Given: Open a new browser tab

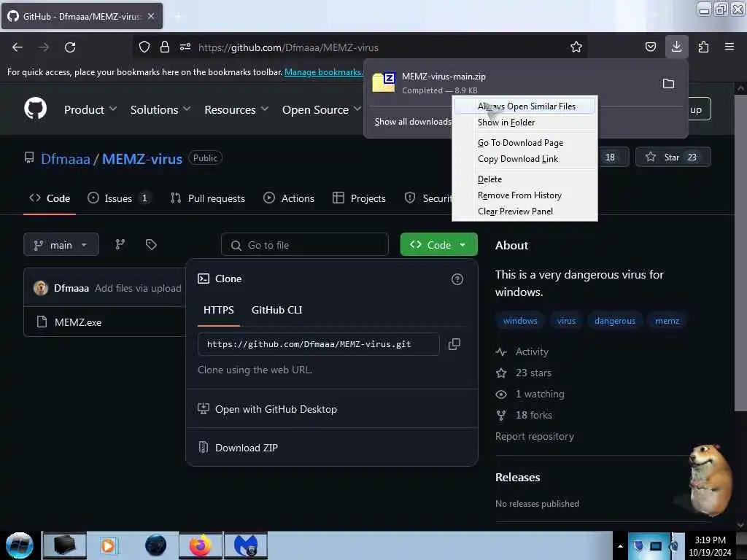Looking at the screenshot, I should tap(178, 17).
